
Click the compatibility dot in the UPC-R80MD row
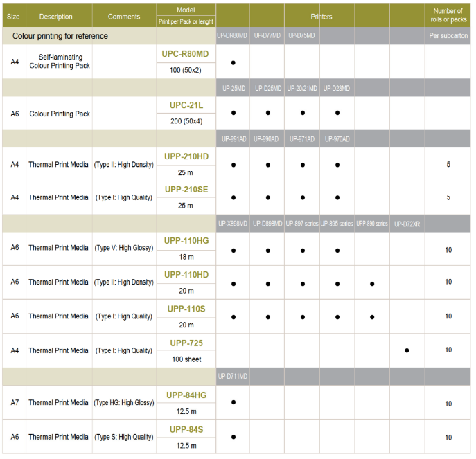tap(233, 62)
